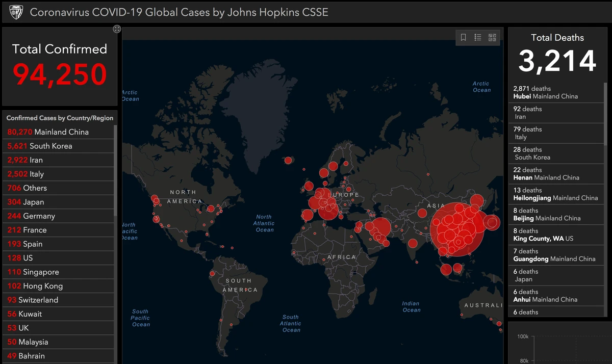Screen dimensions: 612x364
Task: Select Hong Kong with 102 cases
Action: point(59,286)
